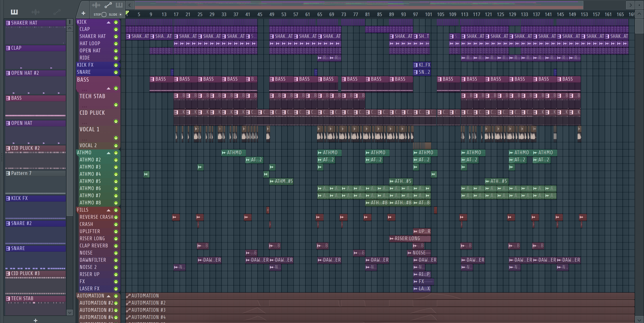Select the piano roll pattern picker tab

click(x=14, y=12)
